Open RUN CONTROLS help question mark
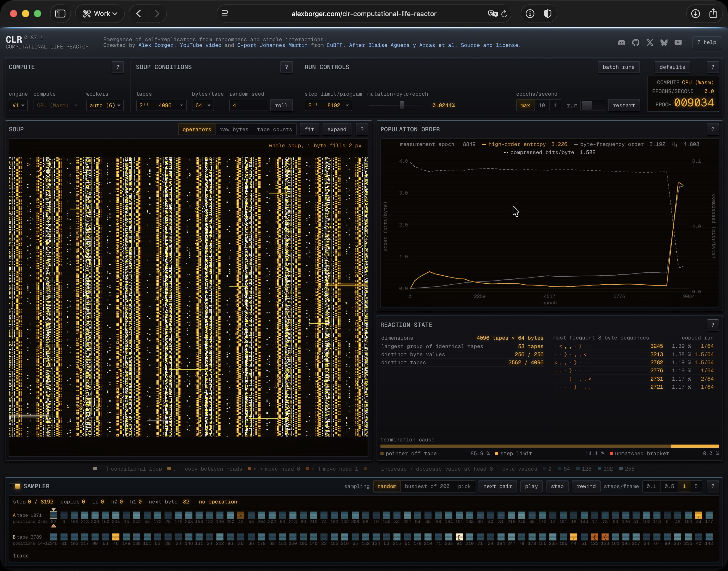 click(x=713, y=67)
